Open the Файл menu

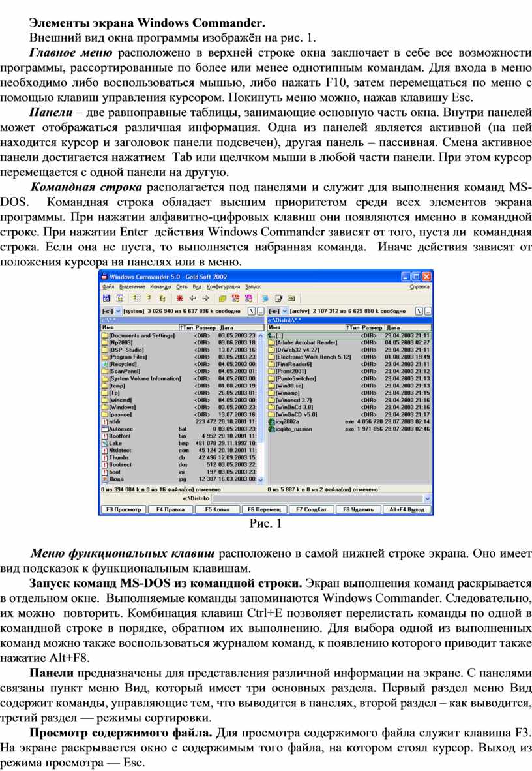click(108, 286)
